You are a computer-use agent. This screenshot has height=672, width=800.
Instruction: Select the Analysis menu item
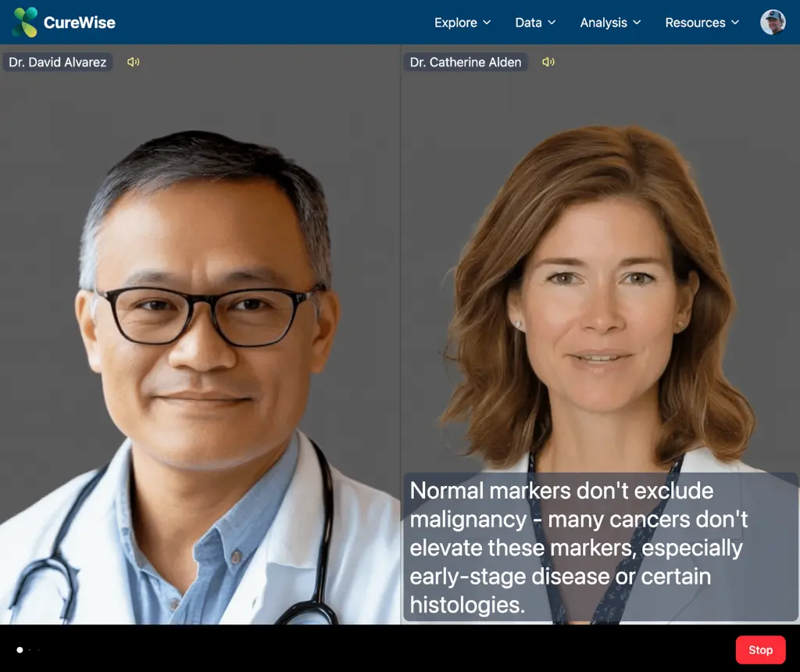(x=603, y=23)
